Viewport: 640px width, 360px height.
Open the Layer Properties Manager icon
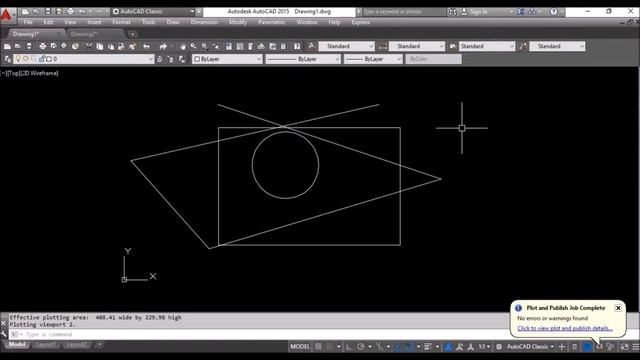click(7, 59)
